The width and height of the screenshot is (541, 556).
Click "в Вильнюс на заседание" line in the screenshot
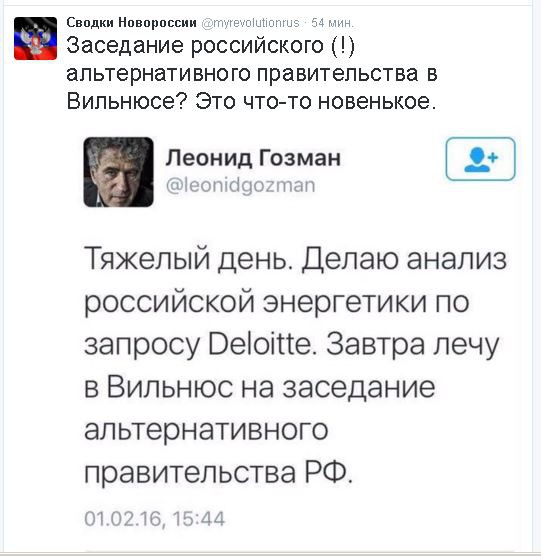[x=260, y=388]
